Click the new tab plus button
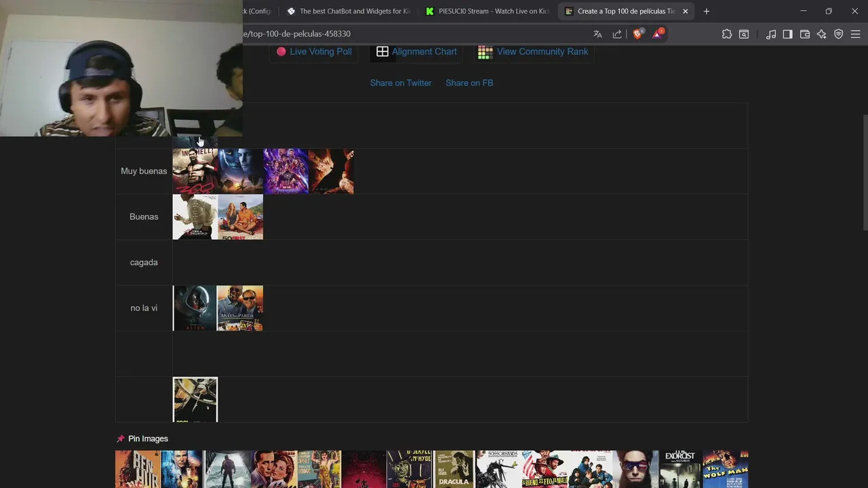 point(707,11)
